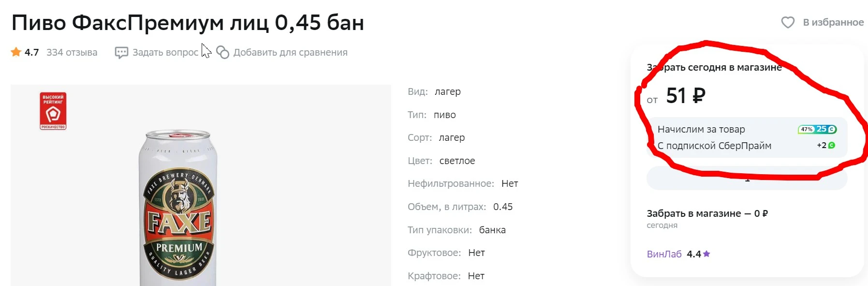Click the Roskachestvo high rating badge
Screen dimensions: 868x286
coord(53,111)
